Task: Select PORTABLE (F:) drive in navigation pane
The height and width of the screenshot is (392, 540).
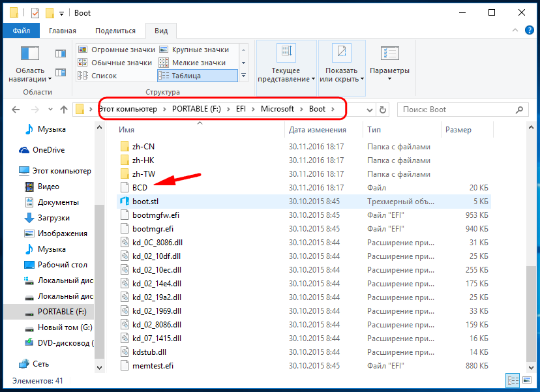Action: click(48, 312)
